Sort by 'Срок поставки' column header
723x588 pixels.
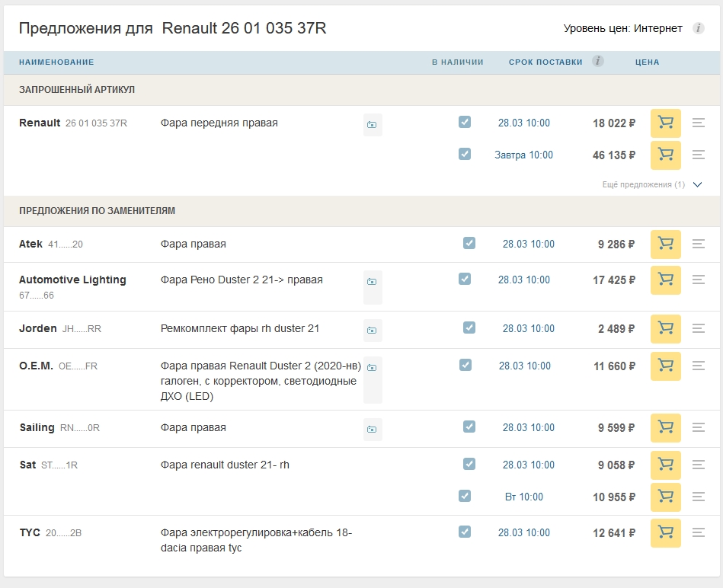coord(545,62)
